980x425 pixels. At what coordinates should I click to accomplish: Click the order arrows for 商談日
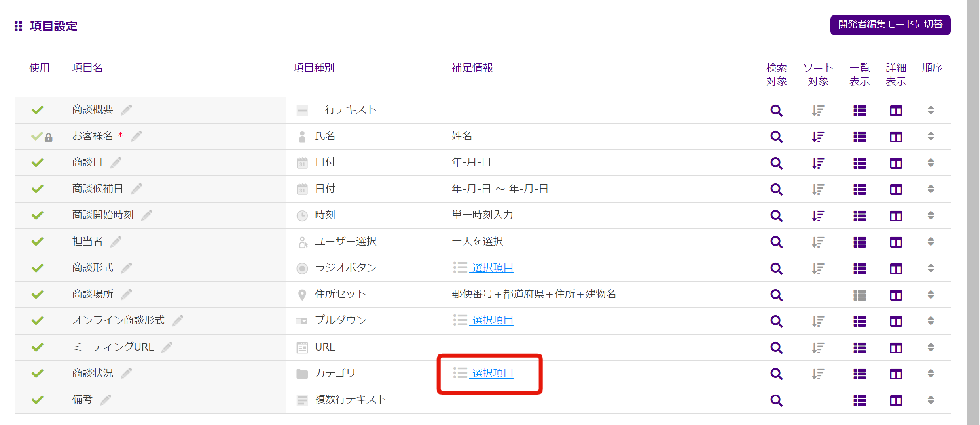pos(931,163)
